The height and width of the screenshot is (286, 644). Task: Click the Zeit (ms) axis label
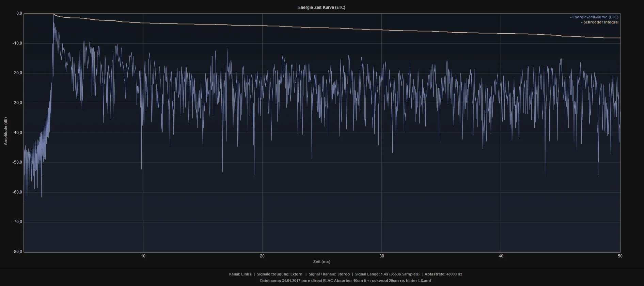(x=322, y=262)
